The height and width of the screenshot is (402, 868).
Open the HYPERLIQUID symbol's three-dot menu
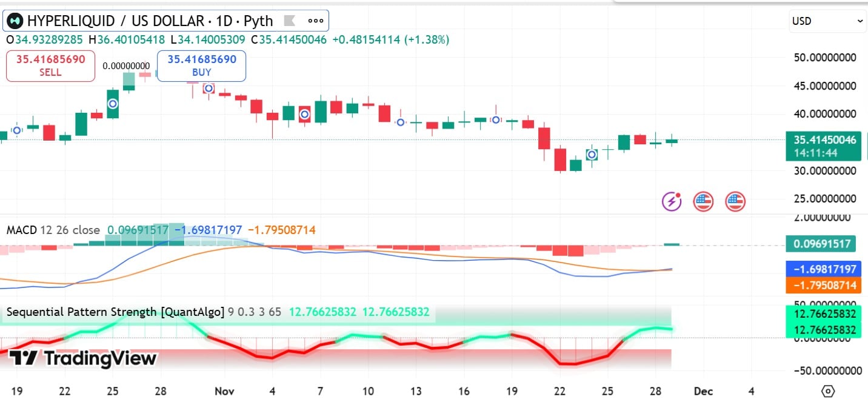[x=315, y=20]
